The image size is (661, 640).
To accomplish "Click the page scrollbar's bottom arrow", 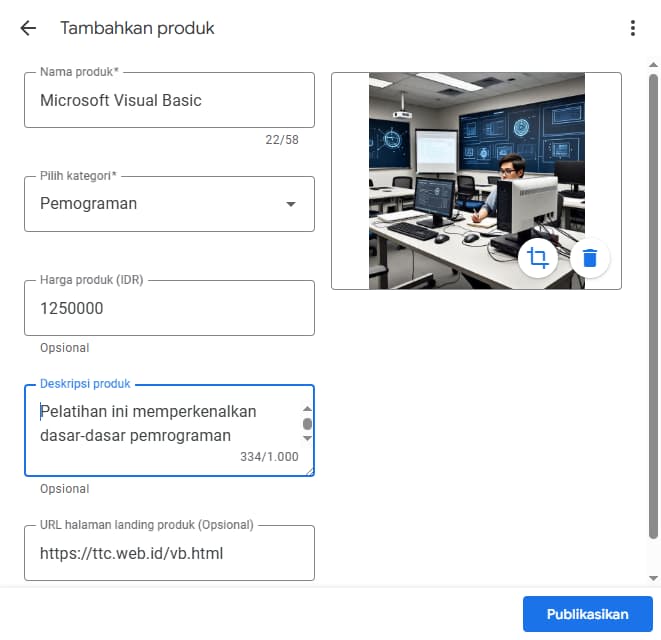I will tap(653, 578).
